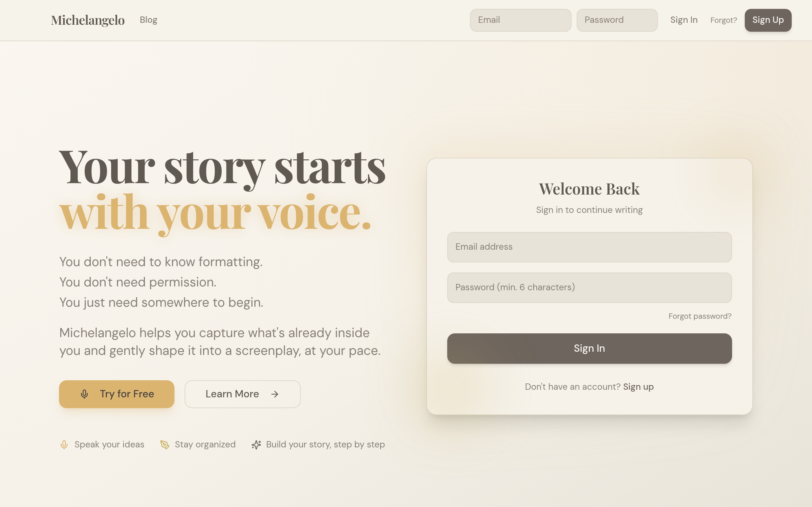
Task: Click the Forgot password? link
Action: 700,316
